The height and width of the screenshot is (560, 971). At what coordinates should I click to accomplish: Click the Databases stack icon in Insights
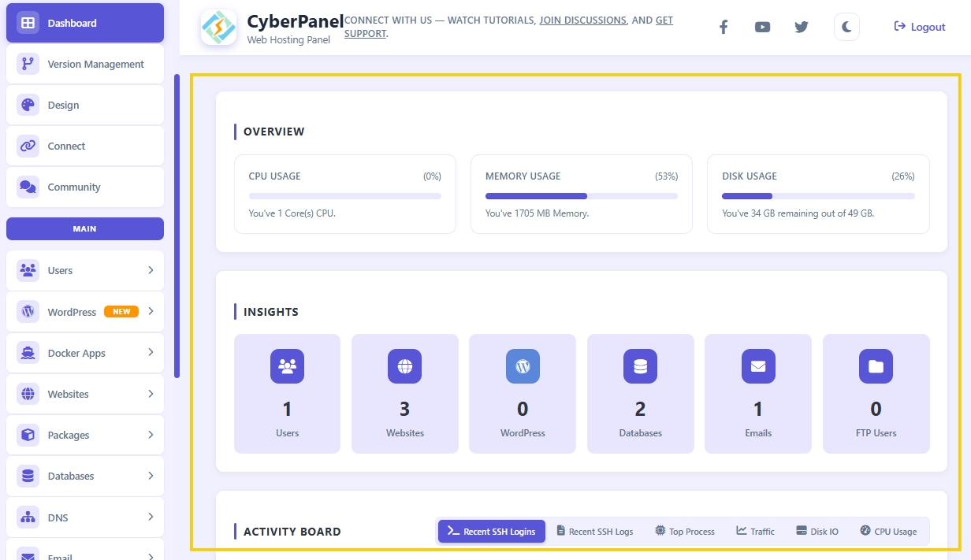click(x=640, y=365)
